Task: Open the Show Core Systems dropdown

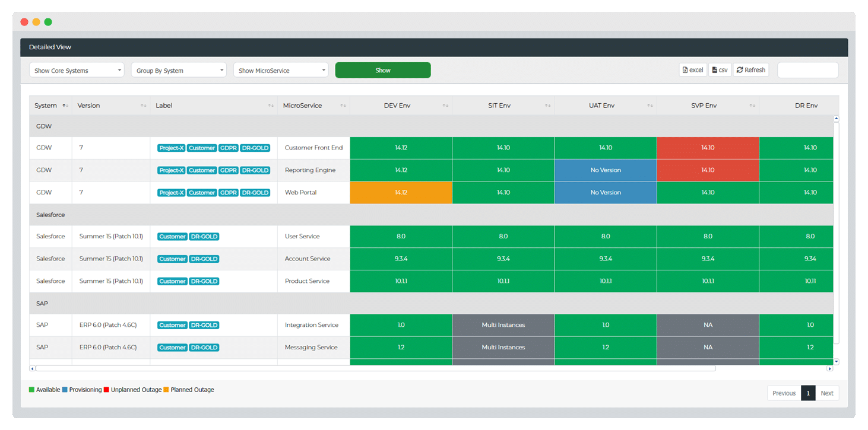Action: pos(77,70)
